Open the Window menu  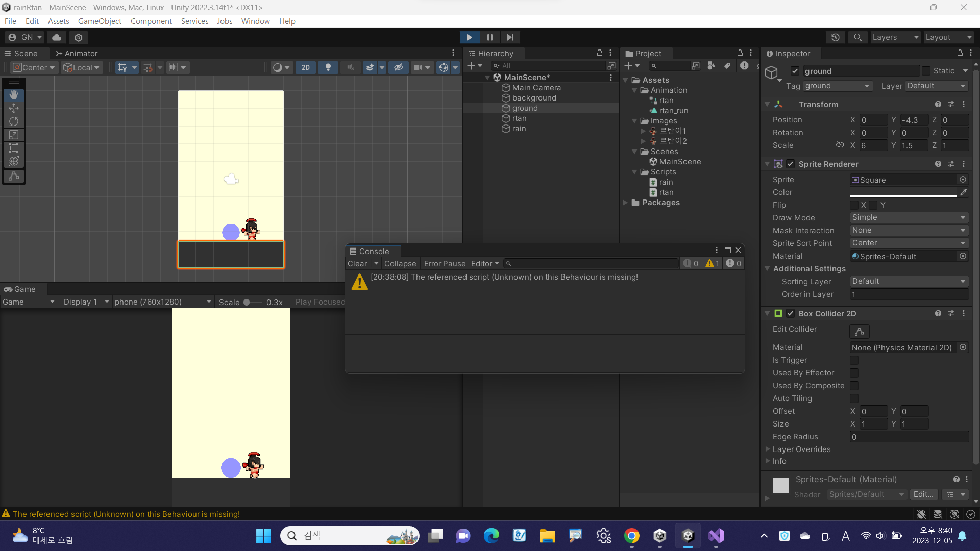[255, 21]
